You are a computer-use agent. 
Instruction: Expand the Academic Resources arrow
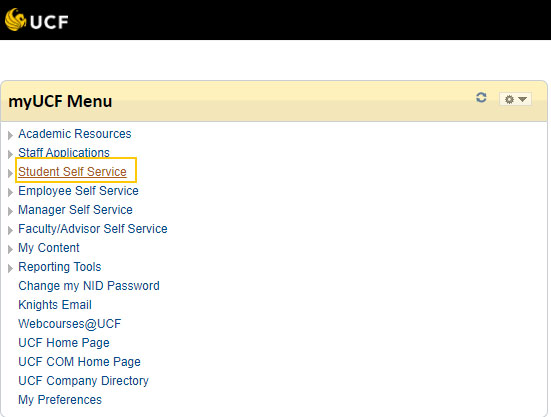(10, 135)
